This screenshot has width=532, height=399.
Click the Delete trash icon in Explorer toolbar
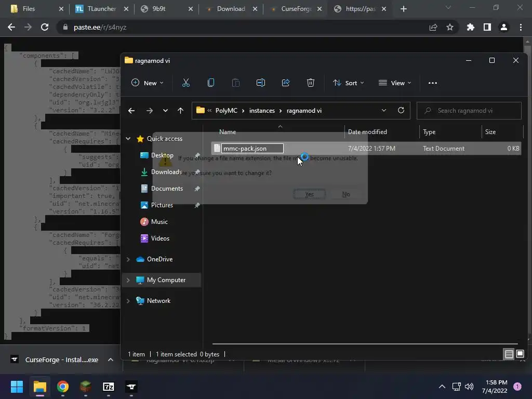pos(311,83)
